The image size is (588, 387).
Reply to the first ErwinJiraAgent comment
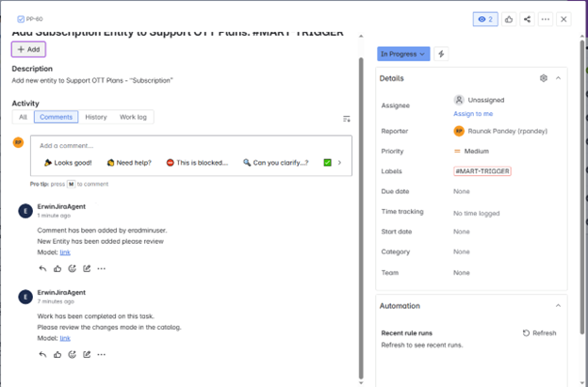(42, 268)
